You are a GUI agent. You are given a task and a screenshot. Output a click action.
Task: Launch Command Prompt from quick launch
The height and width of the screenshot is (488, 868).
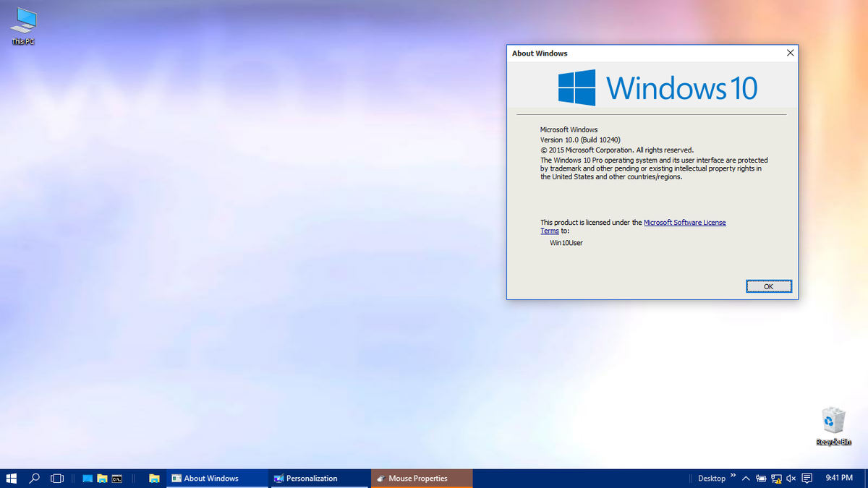tap(116, 479)
